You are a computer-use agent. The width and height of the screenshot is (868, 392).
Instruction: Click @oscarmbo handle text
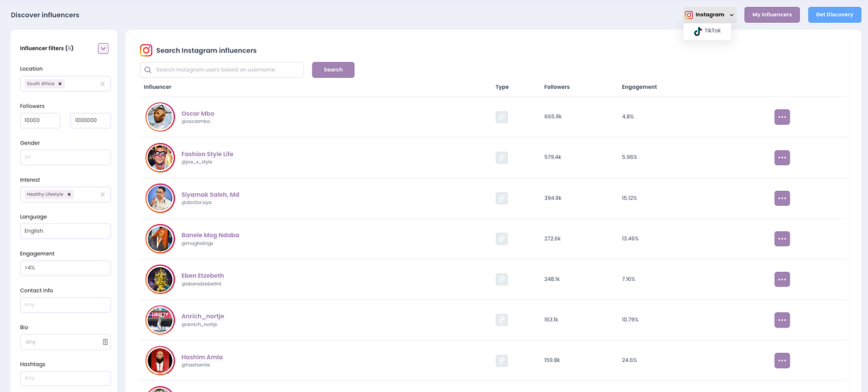tap(196, 122)
